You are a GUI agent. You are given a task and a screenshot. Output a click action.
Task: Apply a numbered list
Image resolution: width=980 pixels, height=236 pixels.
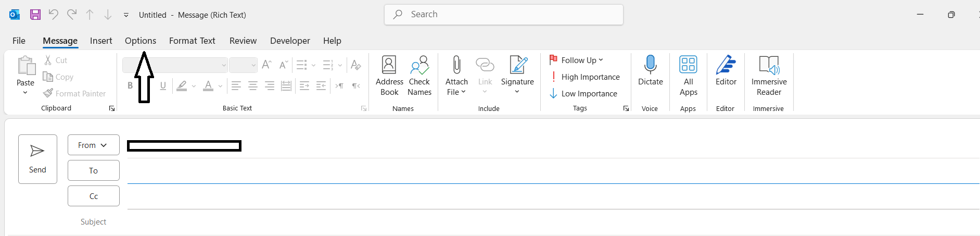(x=328, y=65)
